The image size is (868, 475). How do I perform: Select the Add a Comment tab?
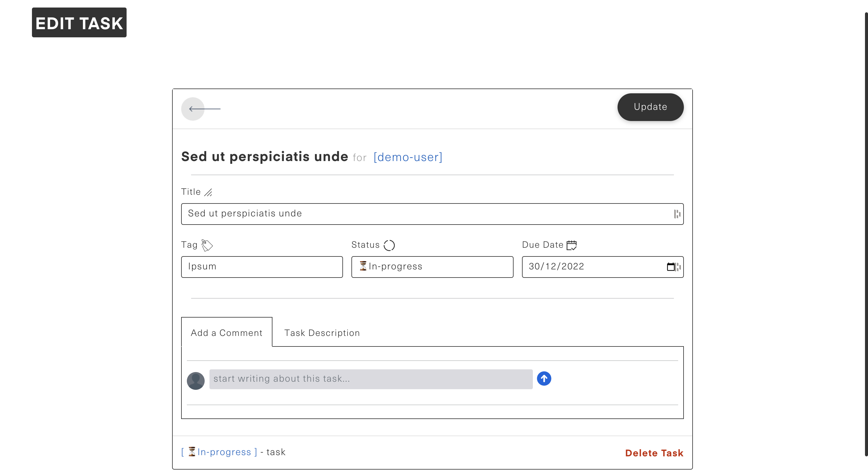pos(226,333)
